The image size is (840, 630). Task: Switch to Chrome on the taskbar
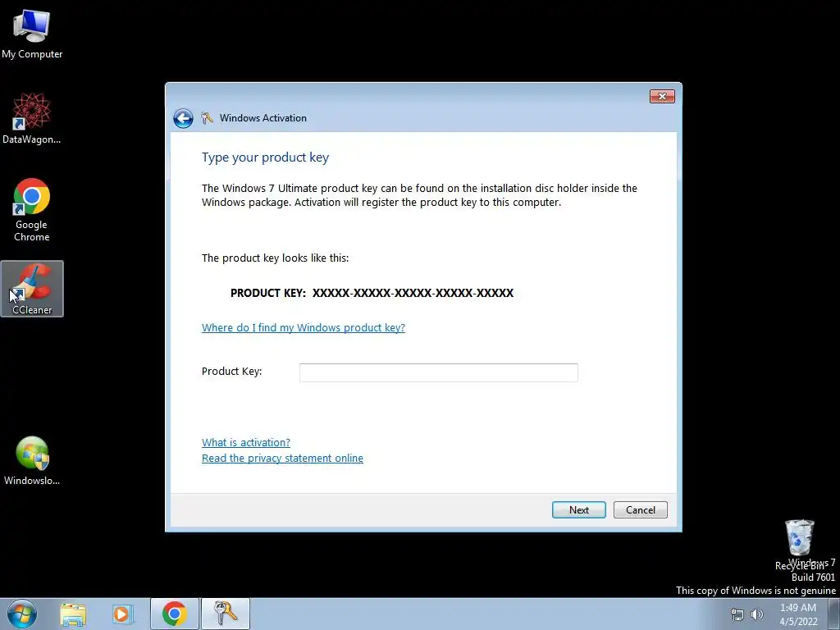[175, 614]
